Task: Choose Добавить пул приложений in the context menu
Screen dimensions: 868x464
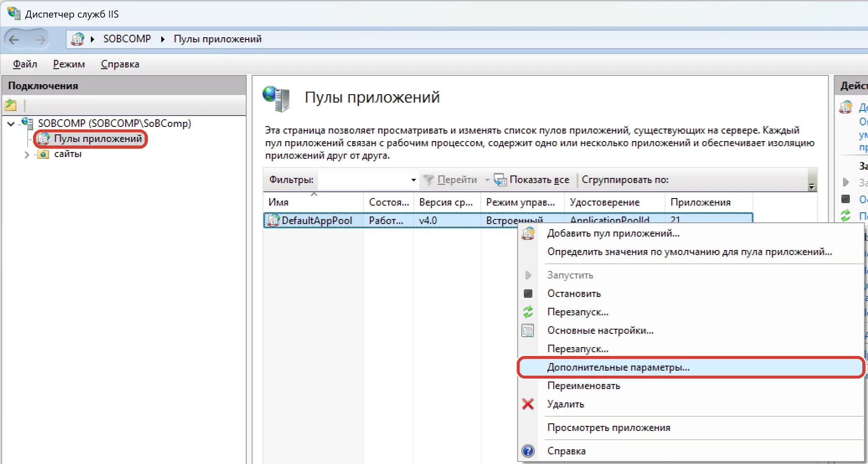Action: tap(691, 233)
